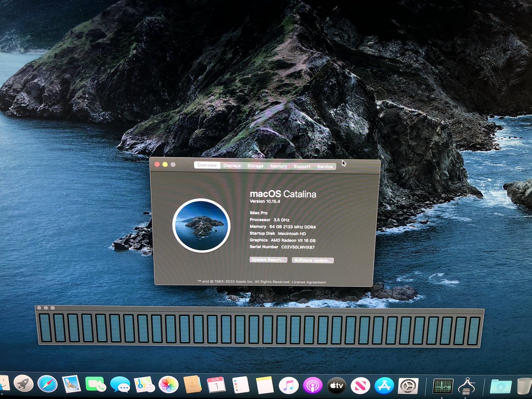Screen dimensions: 532x399
Task: Open System Preferences from the dock
Action: click(408, 386)
